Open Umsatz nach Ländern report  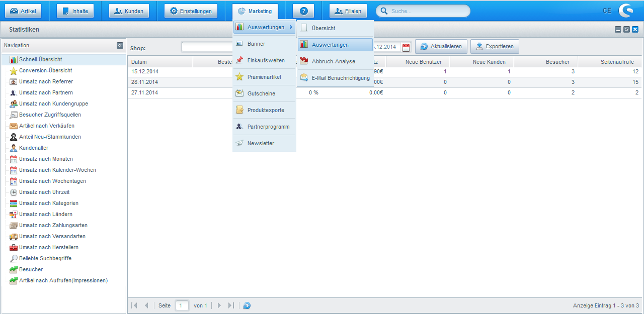click(45, 215)
